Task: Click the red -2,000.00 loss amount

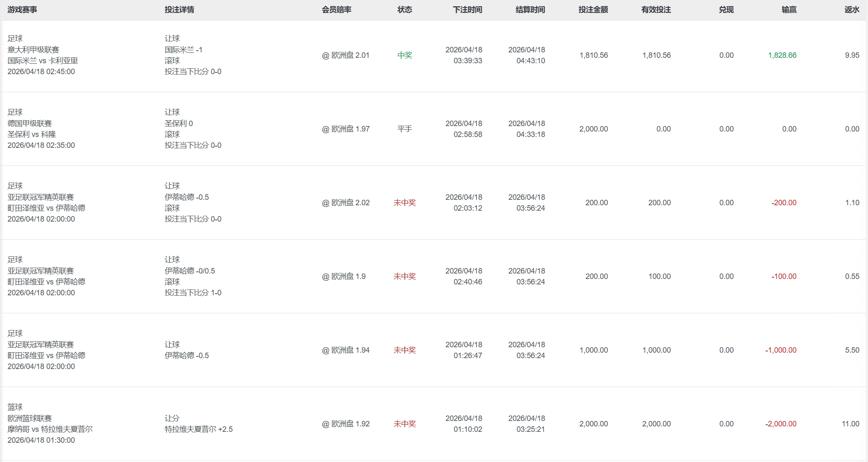Action: click(x=780, y=424)
